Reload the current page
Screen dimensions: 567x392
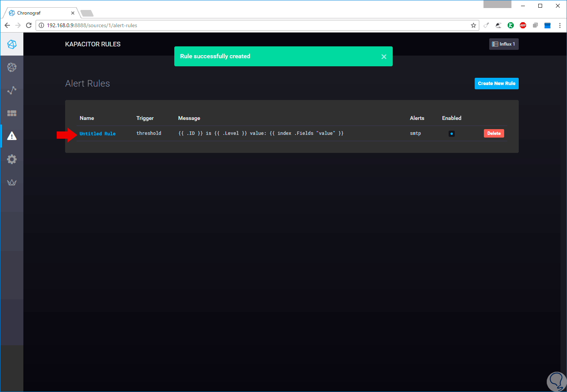tap(29, 25)
